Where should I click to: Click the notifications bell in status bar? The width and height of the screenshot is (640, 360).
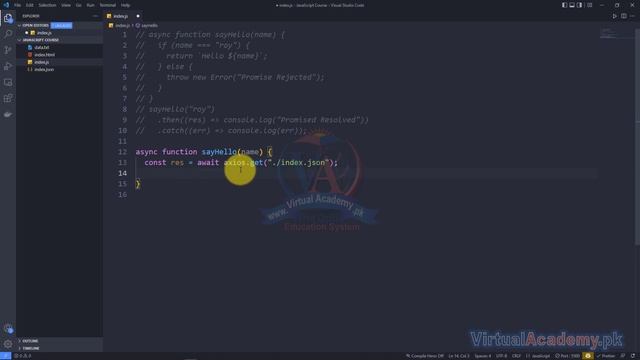(633, 356)
